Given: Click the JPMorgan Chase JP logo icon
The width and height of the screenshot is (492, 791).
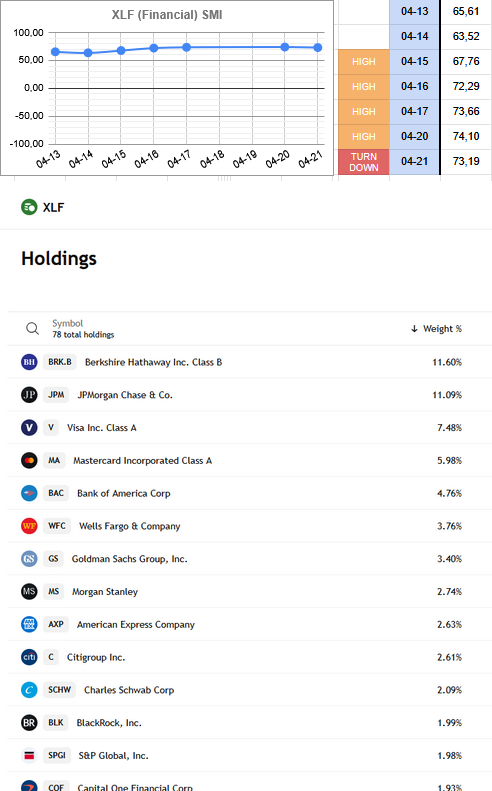Looking at the screenshot, I should click(29, 394).
